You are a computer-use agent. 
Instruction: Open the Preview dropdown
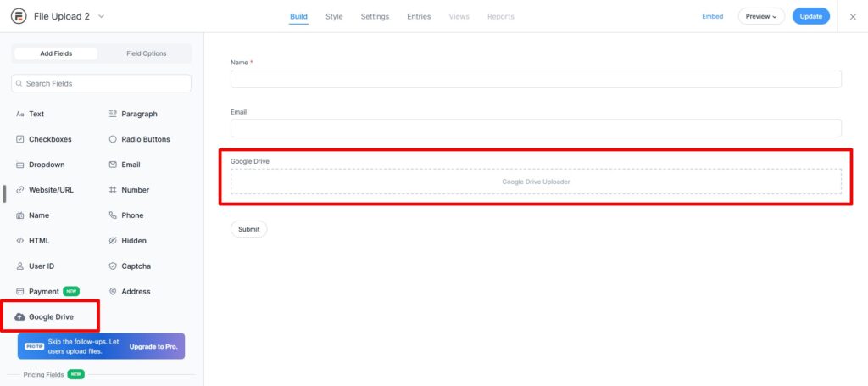coord(761,17)
